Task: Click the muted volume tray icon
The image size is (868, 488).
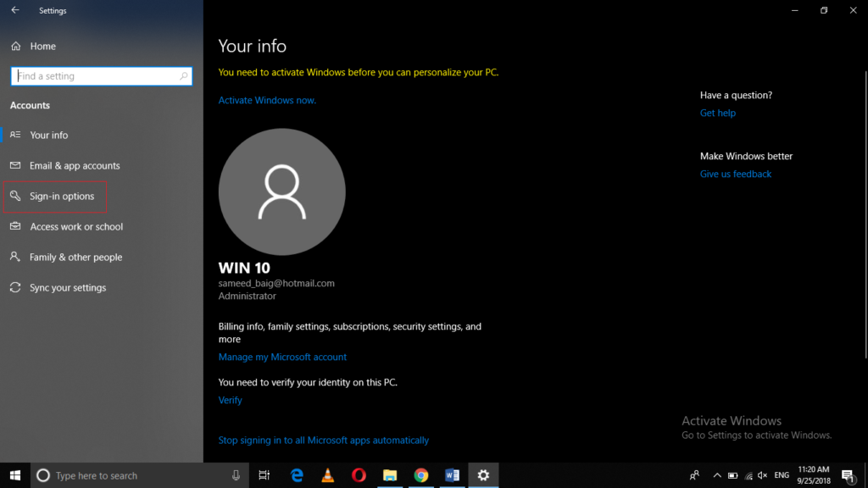Action: (762, 475)
